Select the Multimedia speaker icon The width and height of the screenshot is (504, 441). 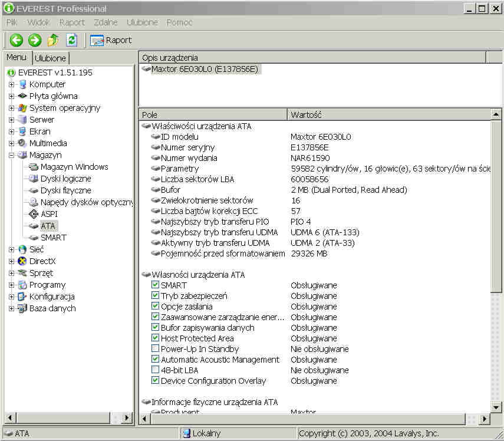(22, 143)
